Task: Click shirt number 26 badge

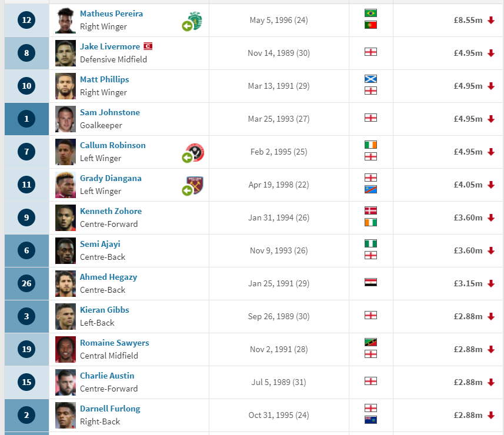Action: click(26, 284)
